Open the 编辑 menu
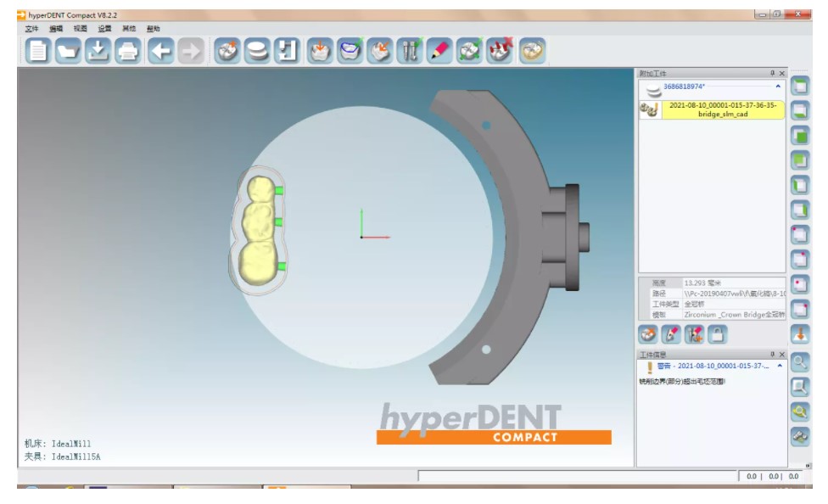This screenshot has width=828, height=504. pos(56,29)
